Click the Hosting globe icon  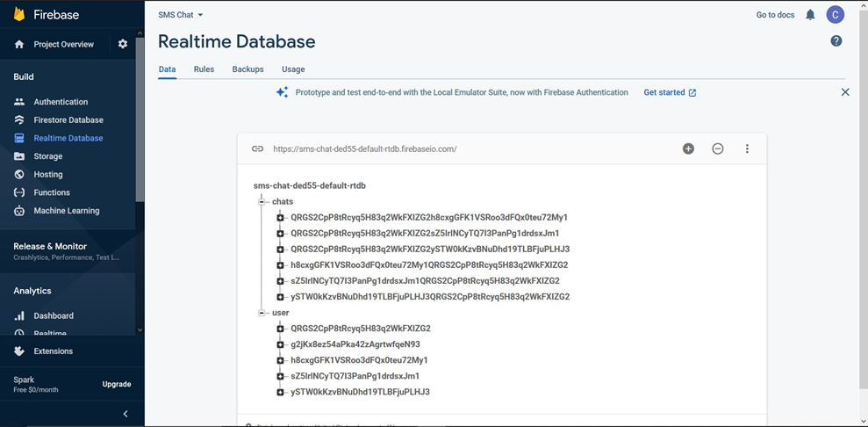coord(19,175)
